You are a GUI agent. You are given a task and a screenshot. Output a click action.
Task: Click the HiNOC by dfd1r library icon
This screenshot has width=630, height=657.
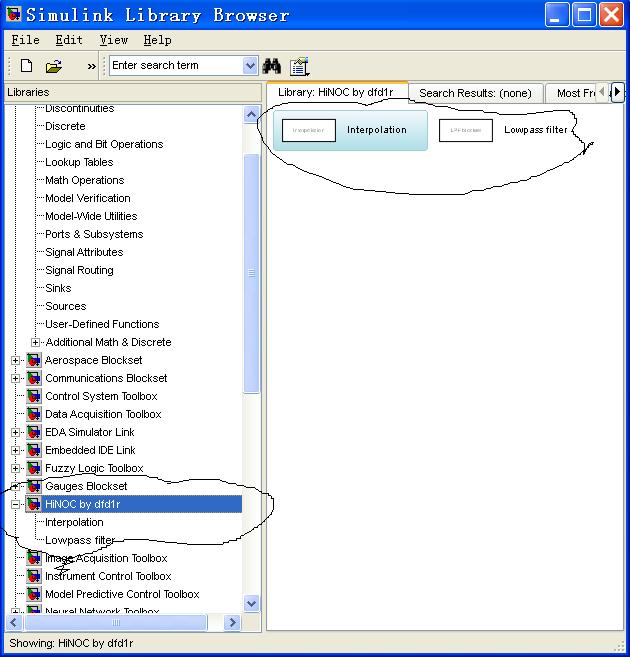tap(34, 504)
